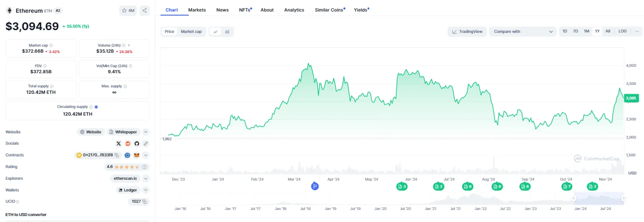Image resolution: width=644 pixels, height=222 pixels.
Task: Open the Ledger wallet link
Action: point(127,190)
